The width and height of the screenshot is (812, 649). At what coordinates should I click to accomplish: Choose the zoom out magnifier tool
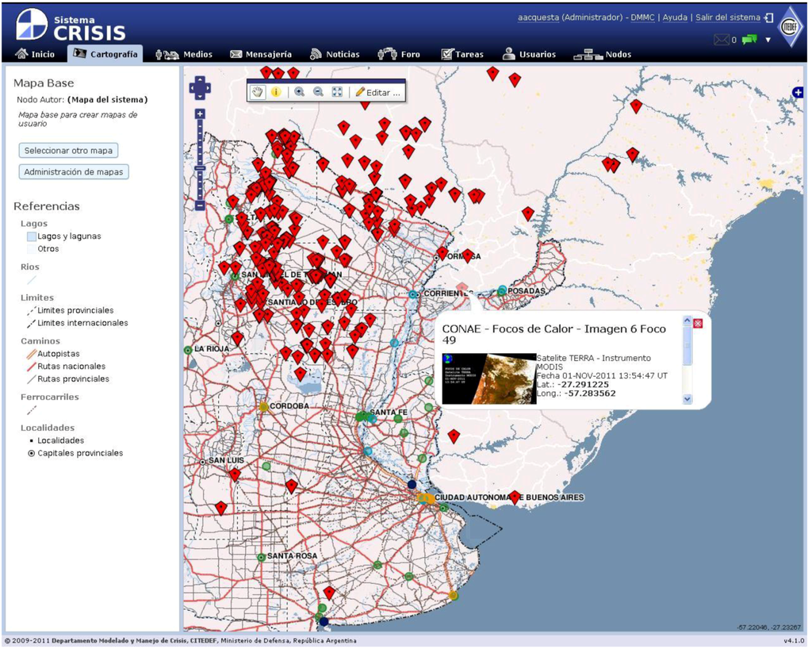coord(319,92)
